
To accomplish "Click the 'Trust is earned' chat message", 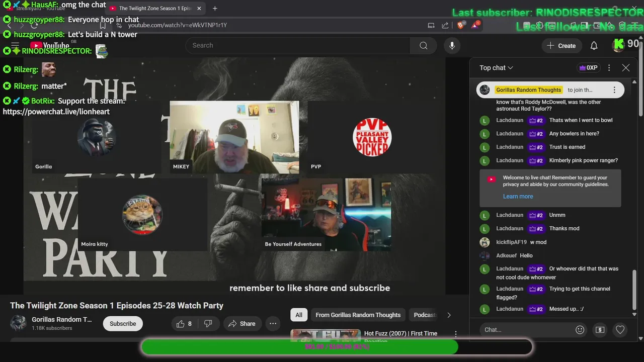I will [x=567, y=147].
